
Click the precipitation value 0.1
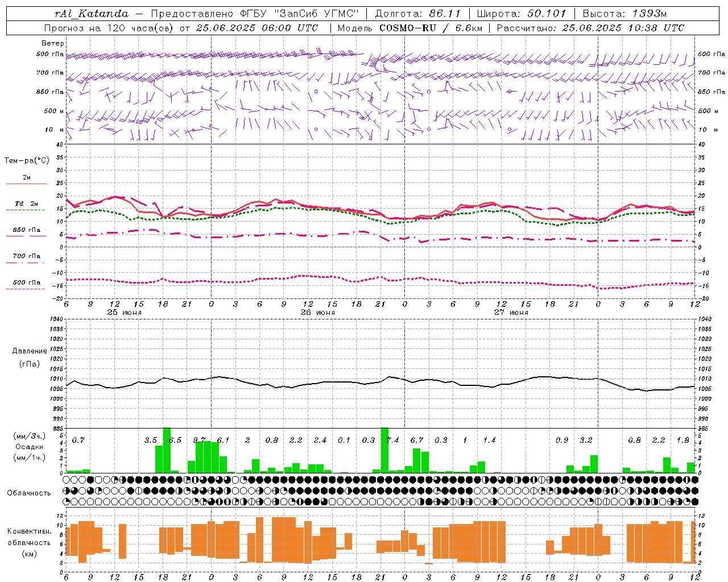point(344,440)
